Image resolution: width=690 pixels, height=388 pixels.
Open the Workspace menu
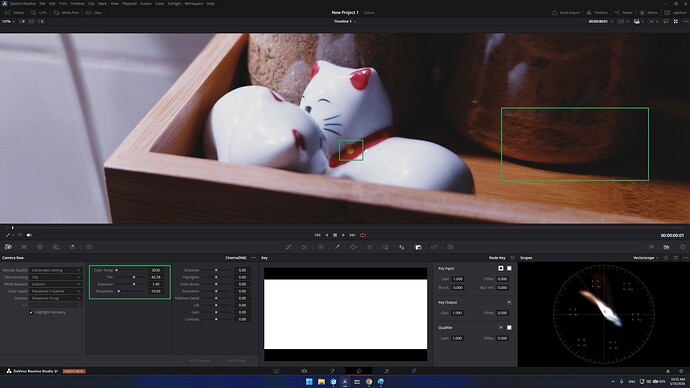(x=194, y=4)
